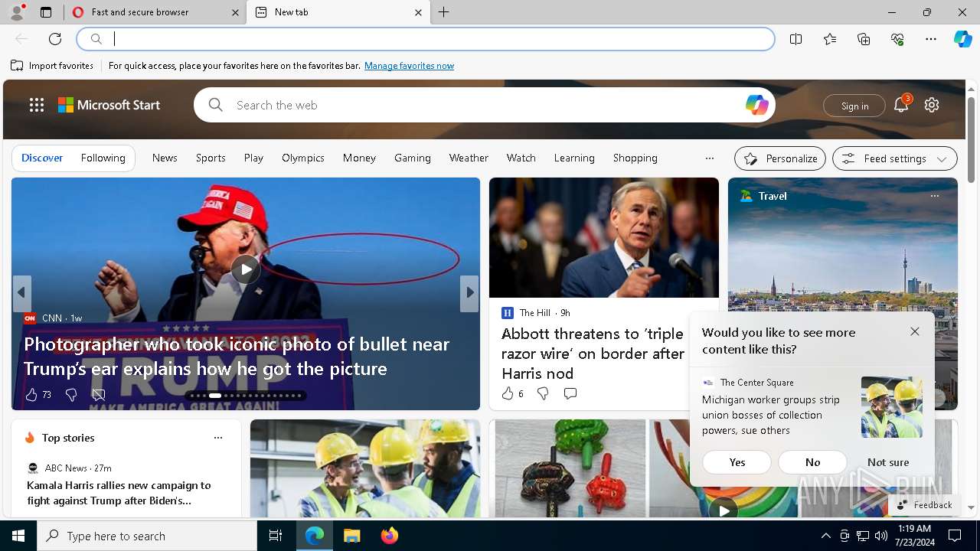Open the Olympics category

point(303,158)
